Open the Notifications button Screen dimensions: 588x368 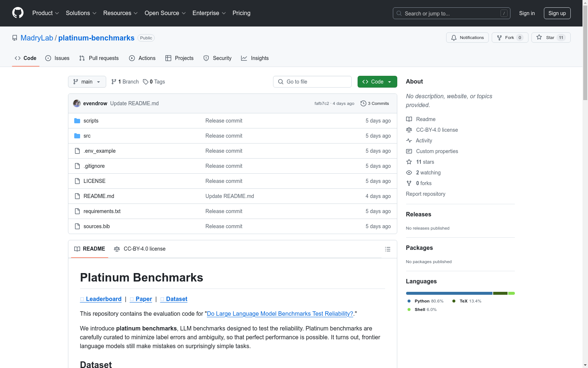(x=467, y=38)
